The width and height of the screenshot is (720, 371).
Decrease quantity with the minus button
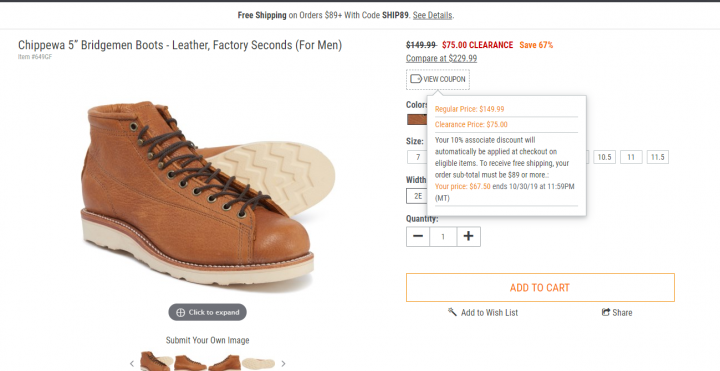click(x=418, y=236)
